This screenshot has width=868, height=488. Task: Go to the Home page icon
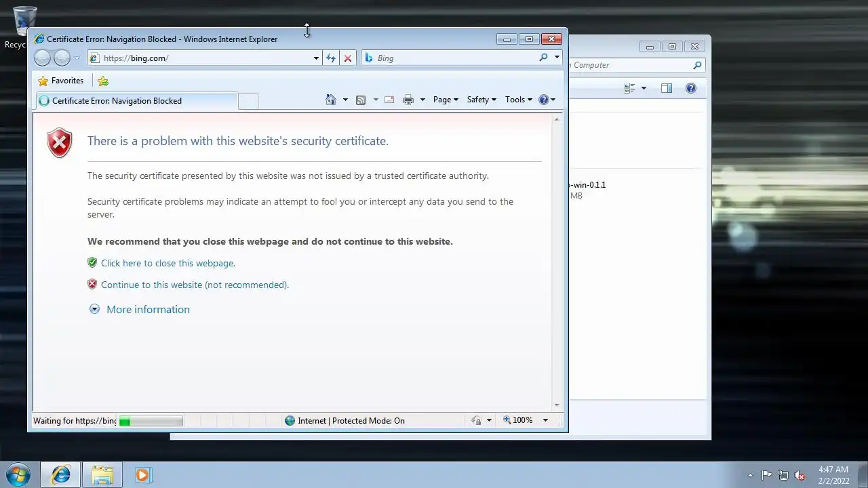pyautogui.click(x=331, y=100)
